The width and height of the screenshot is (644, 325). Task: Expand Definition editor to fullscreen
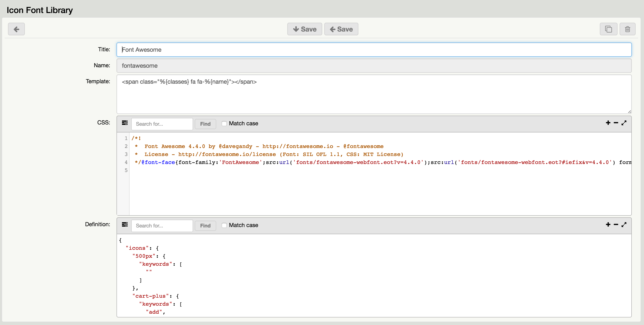point(624,225)
